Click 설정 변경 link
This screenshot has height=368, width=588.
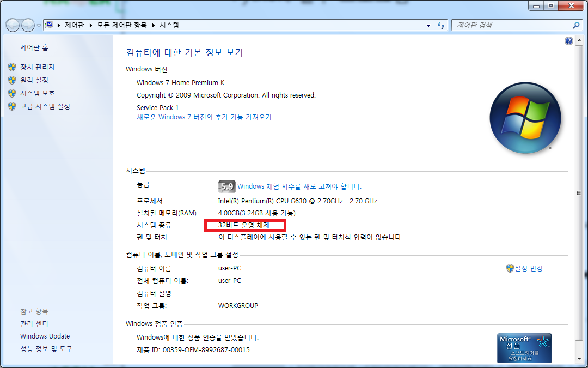[x=528, y=268]
